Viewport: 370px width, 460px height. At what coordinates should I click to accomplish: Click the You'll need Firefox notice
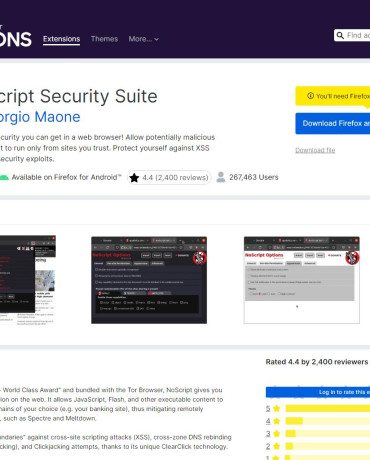tap(333, 96)
